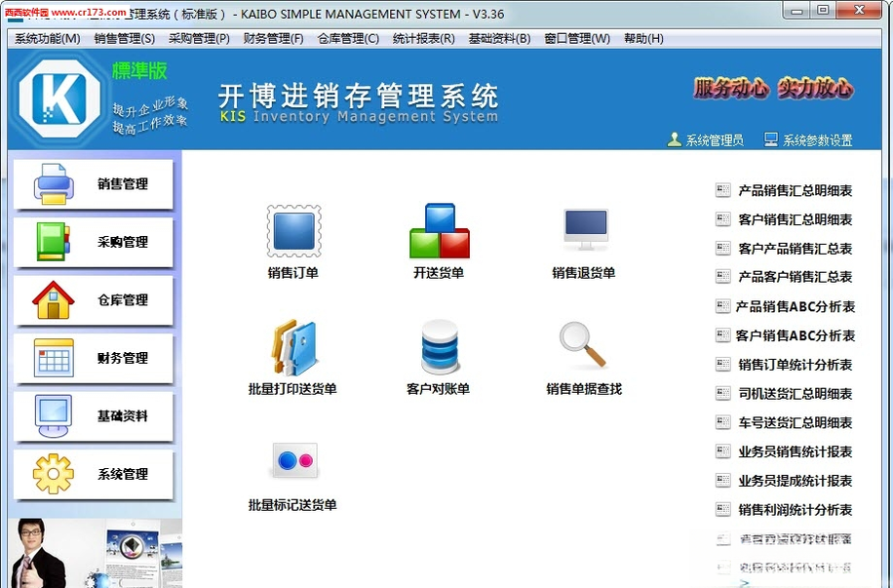Open the 销售利润统计分析表 report link

pyautogui.click(x=796, y=510)
